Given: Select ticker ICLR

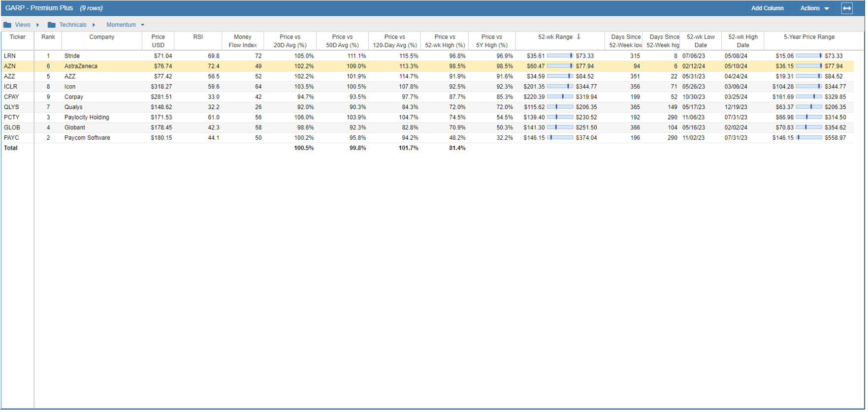Looking at the screenshot, I should [x=11, y=87].
